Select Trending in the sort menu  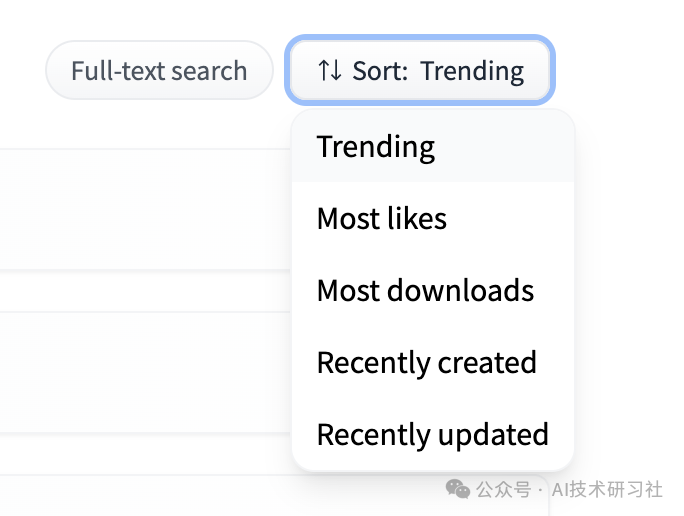[x=376, y=147]
